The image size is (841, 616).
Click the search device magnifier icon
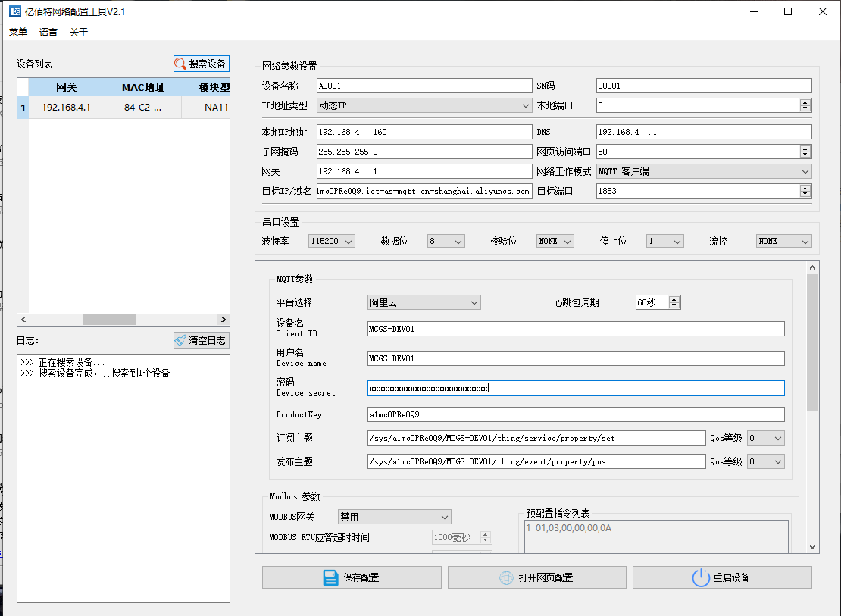point(180,64)
